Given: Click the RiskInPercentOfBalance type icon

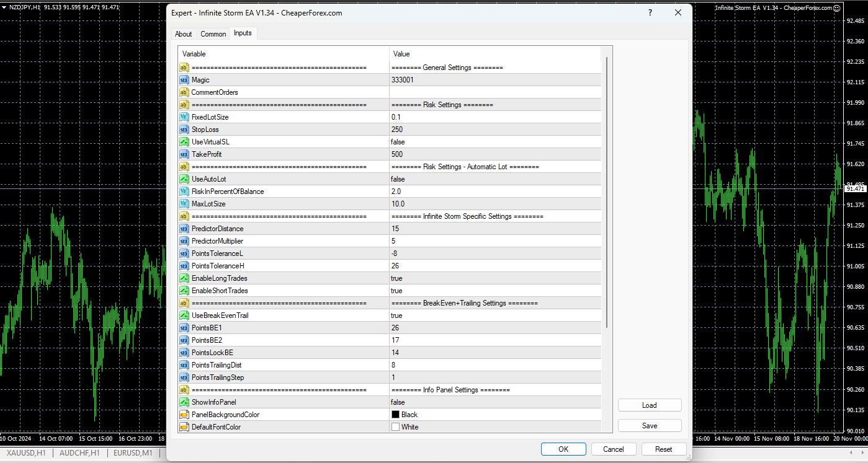Looking at the screenshot, I should pyautogui.click(x=184, y=192).
